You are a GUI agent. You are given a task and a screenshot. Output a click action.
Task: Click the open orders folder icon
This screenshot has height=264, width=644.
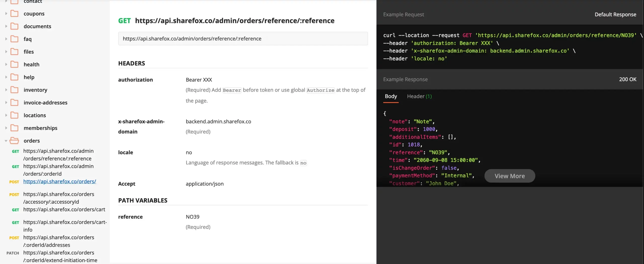coord(14,141)
